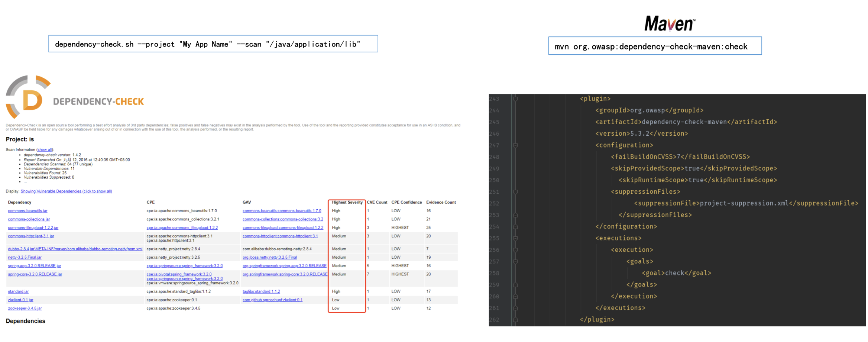868x342 pixels.
Task: Click the <version>5.3.2</version> code line
Action: (641, 134)
